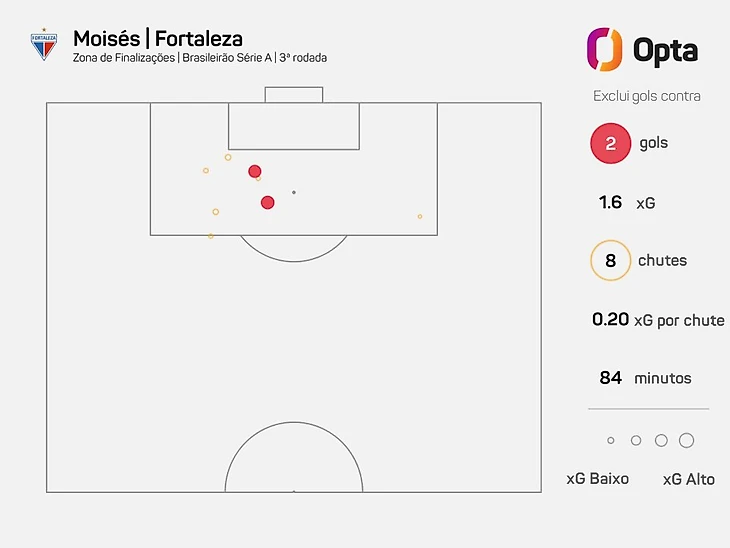Click the 'xG Alto' legend label
The width and height of the screenshot is (730, 548).
click(x=689, y=478)
